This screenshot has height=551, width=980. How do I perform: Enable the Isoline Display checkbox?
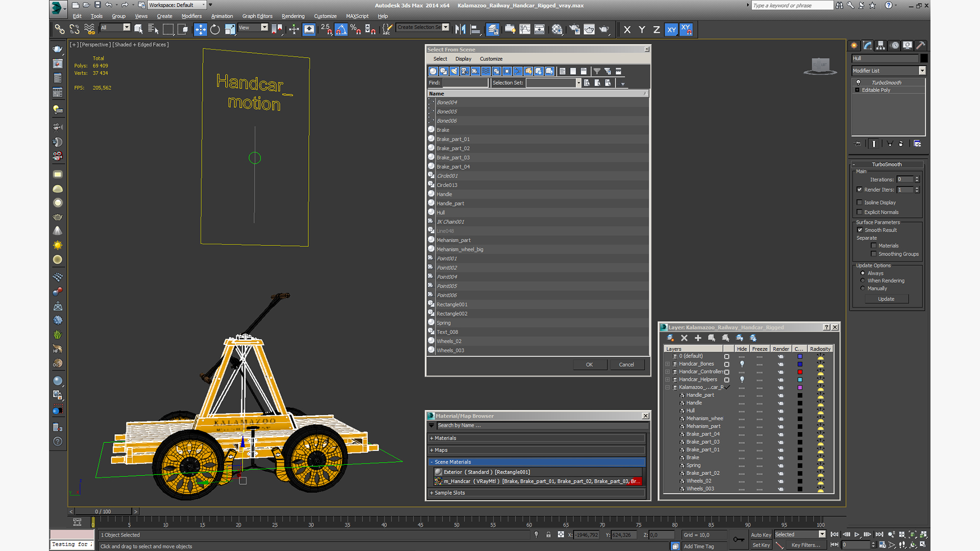point(860,203)
